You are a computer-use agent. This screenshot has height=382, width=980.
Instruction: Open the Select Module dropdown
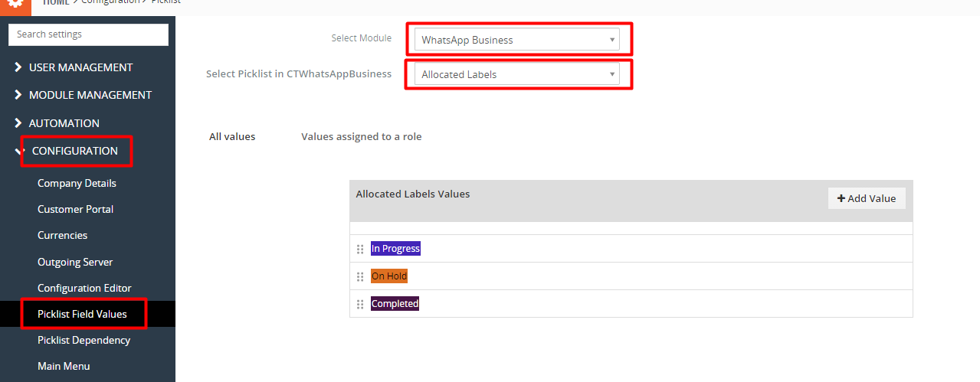click(516, 40)
